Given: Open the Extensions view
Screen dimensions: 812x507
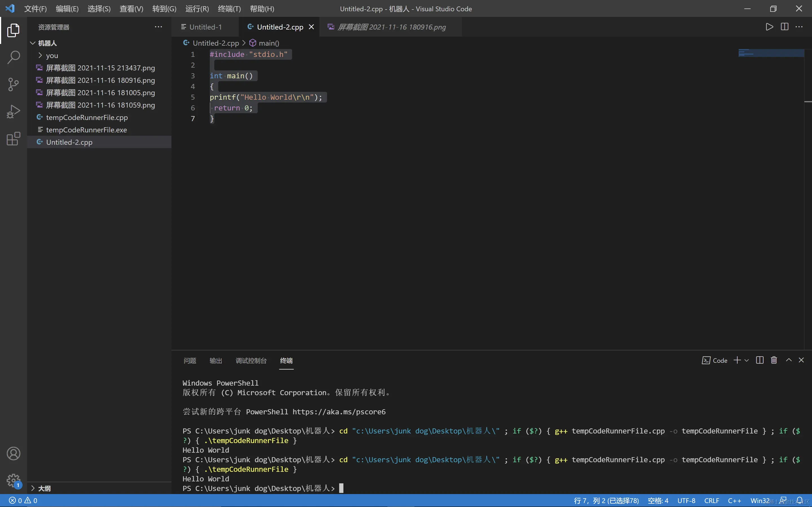Looking at the screenshot, I should tap(14, 139).
